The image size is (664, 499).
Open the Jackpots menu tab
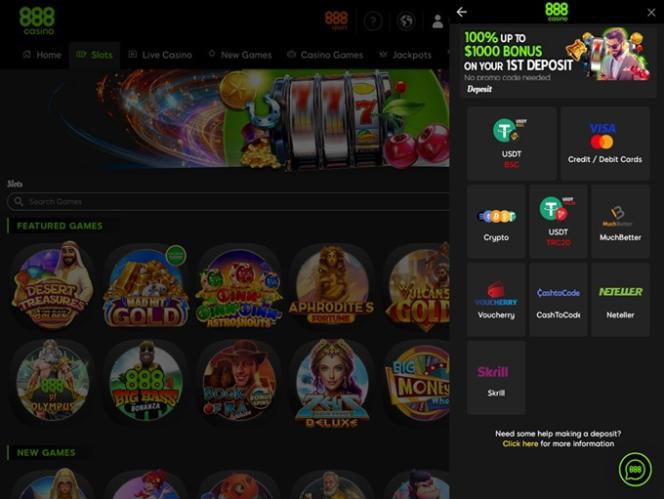(405, 55)
